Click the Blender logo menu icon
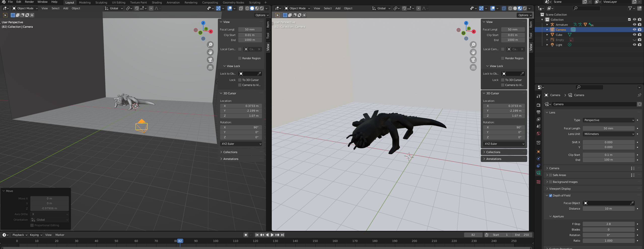 click(4, 2)
